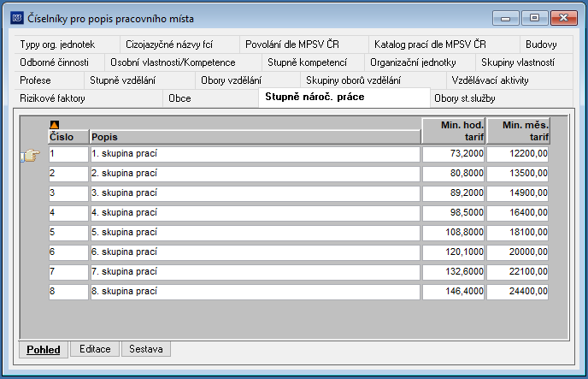588x379 pixels.
Task: Open Povolání dle MPSV ČR tab
Action: 304,44
